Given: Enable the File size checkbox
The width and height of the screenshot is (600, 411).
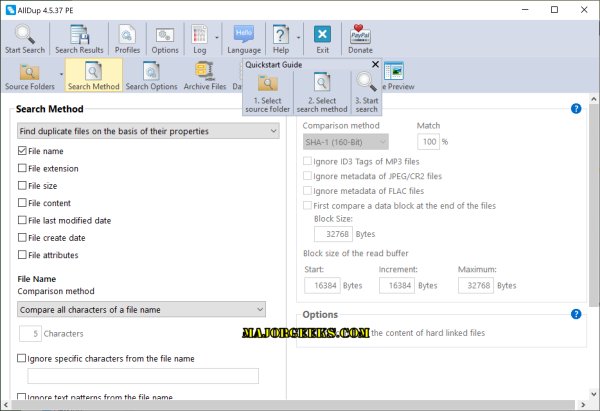Looking at the screenshot, I should tap(22, 186).
